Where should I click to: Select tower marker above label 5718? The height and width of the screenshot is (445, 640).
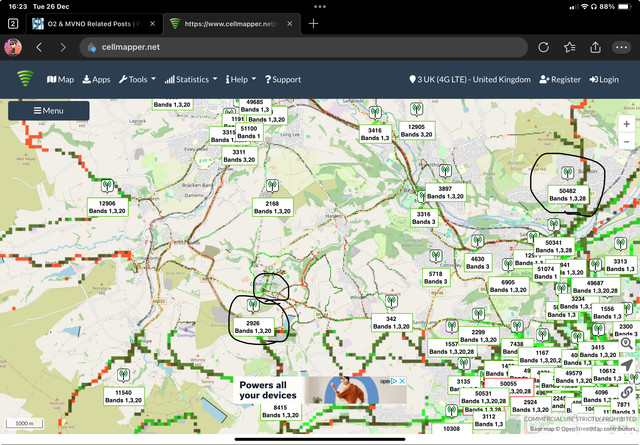pos(436,256)
